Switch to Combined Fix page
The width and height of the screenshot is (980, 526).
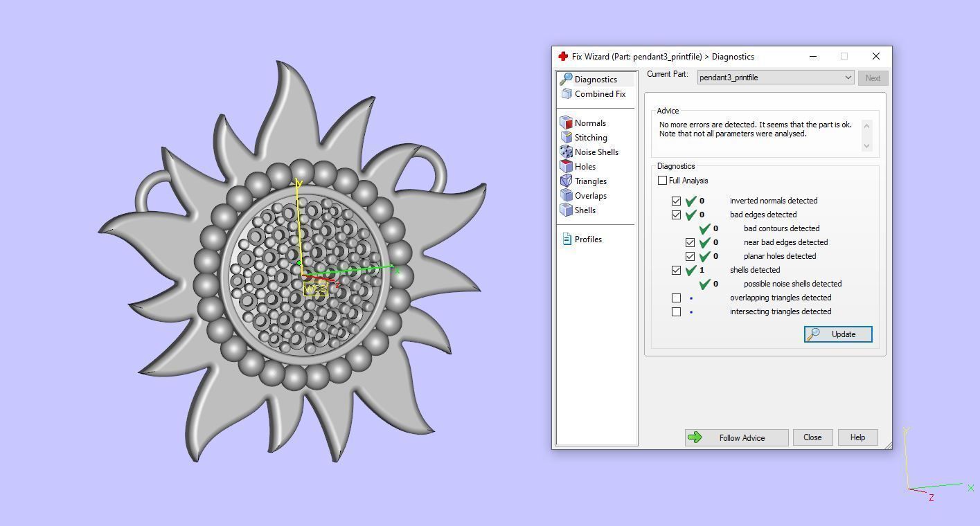tap(600, 94)
